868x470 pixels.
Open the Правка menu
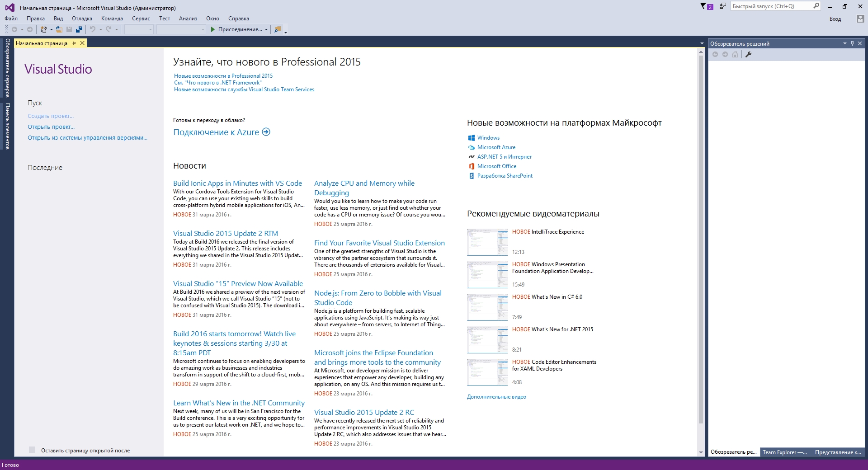click(x=36, y=19)
